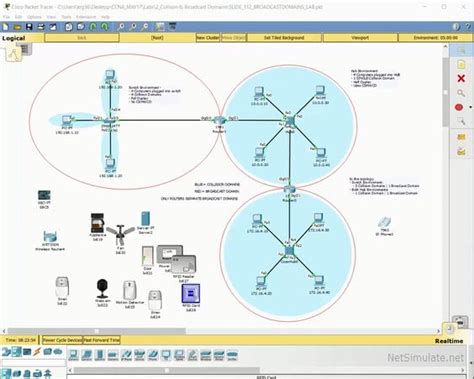Viewport: 474px width, 379px height.
Task: Select the Multiuser Connection cloud category
Action: click(x=58, y=352)
